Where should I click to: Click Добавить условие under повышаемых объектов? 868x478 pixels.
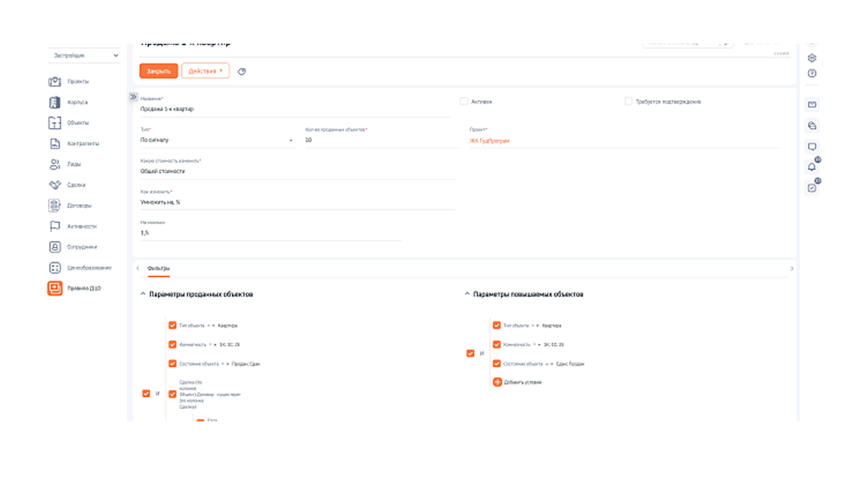point(518,383)
